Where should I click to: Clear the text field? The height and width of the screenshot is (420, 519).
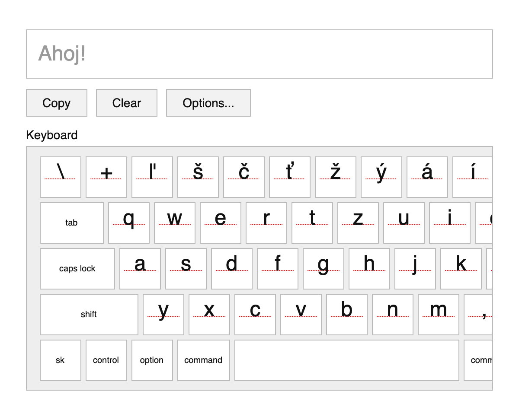pyautogui.click(x=126, y=103)
